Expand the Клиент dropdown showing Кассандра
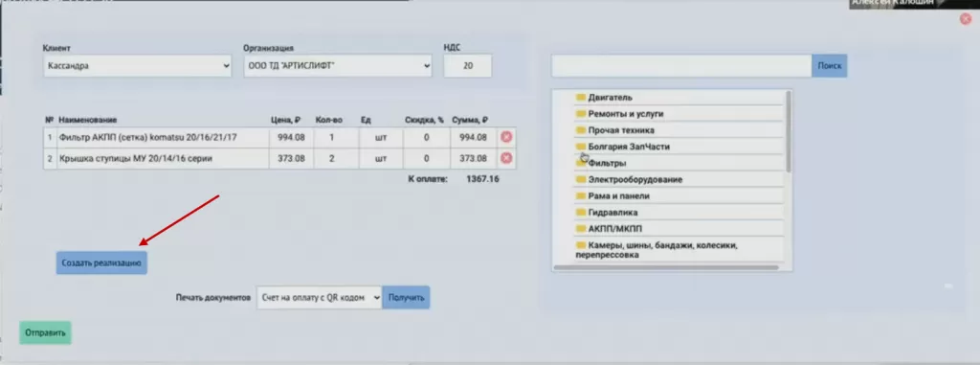 click(138, 66)
